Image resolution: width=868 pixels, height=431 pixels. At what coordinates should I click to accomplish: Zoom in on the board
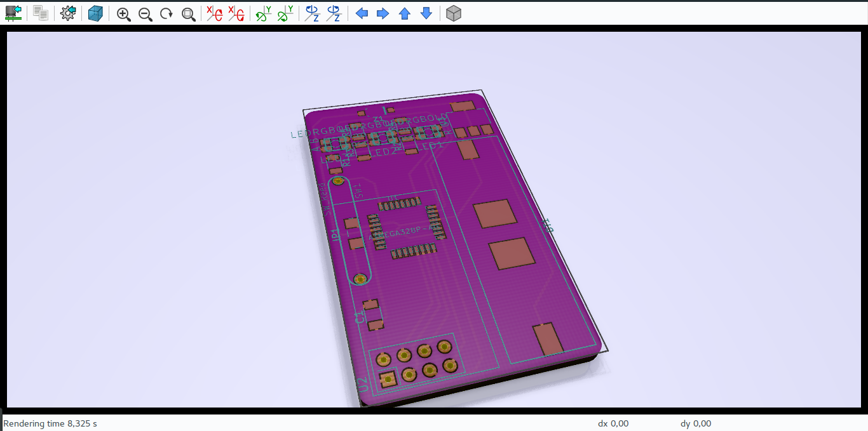[x=123, y=13]
